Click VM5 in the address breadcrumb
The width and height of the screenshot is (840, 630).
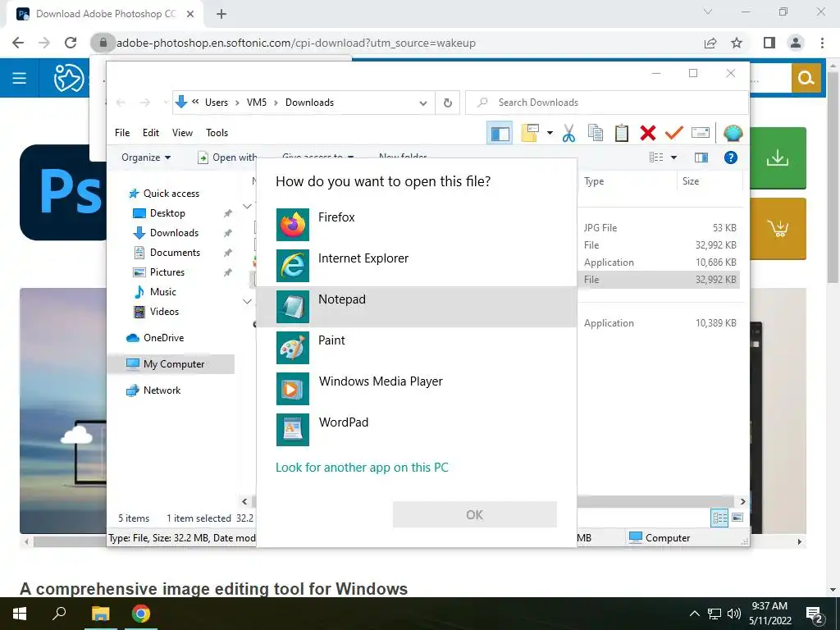point(257,103)
